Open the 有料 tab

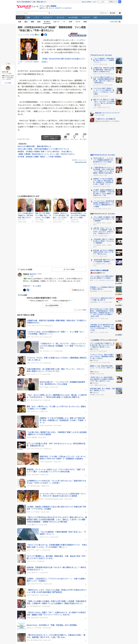click(x=95, y=17)
